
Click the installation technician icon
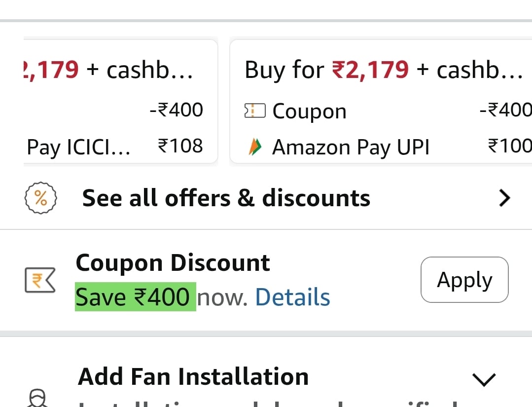pos(38,399)
